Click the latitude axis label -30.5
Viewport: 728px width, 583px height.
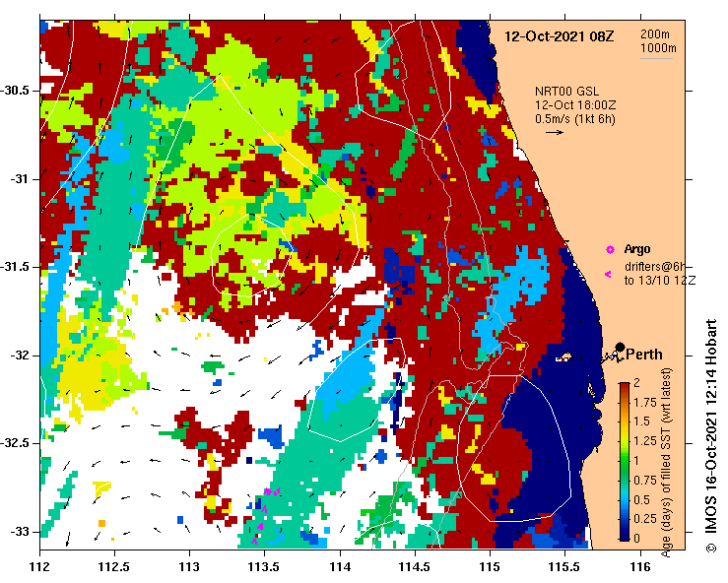click(16, 91)
